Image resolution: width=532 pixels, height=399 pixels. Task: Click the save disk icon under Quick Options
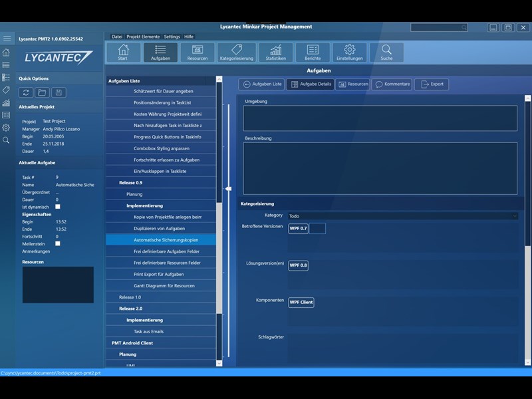tap(59, 92)
